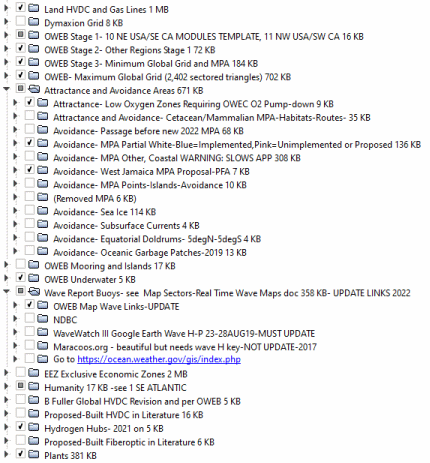Click folder icon of Plants 381 KB
430x463 pixels.
tap(33, 454)
